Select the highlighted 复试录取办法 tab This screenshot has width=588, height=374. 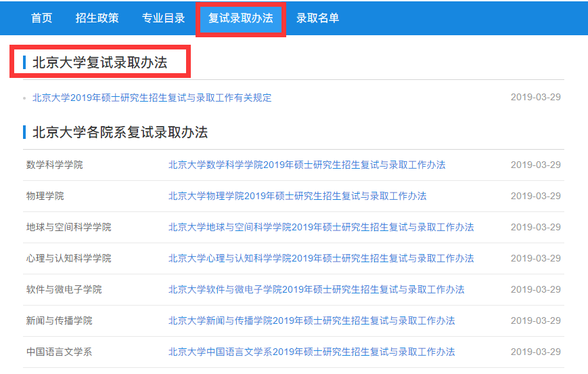point(240,19)
